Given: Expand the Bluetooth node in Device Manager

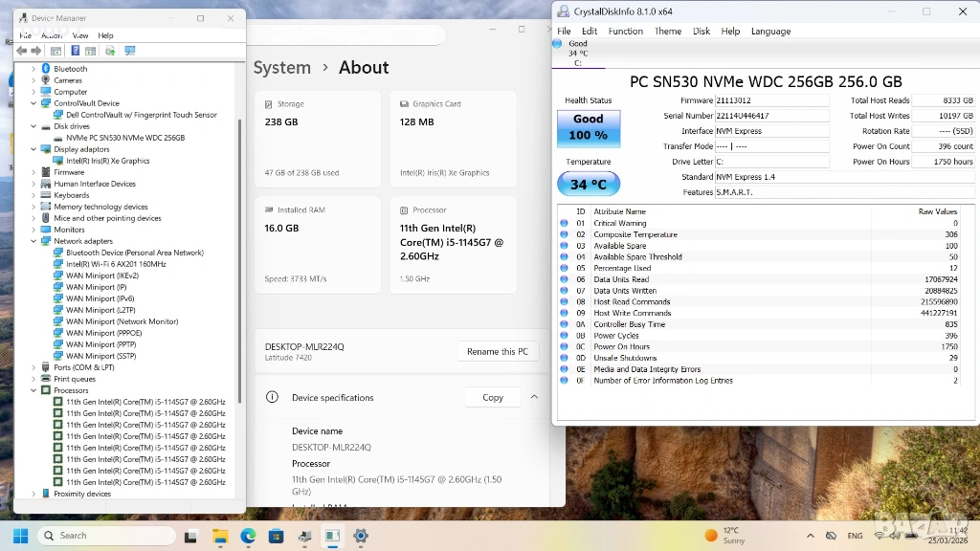Looking at the screenshot, I should (x=33, y=69).
